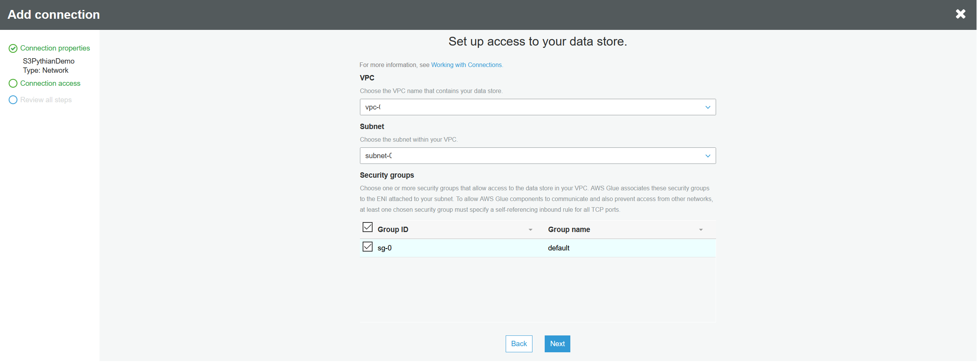Close the Add connection dialog

coord(960,14)
